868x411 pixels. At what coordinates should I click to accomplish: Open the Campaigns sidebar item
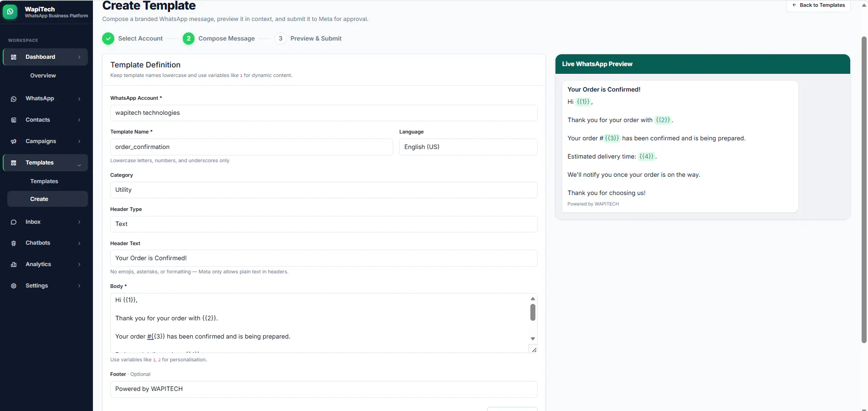[45, 141]
